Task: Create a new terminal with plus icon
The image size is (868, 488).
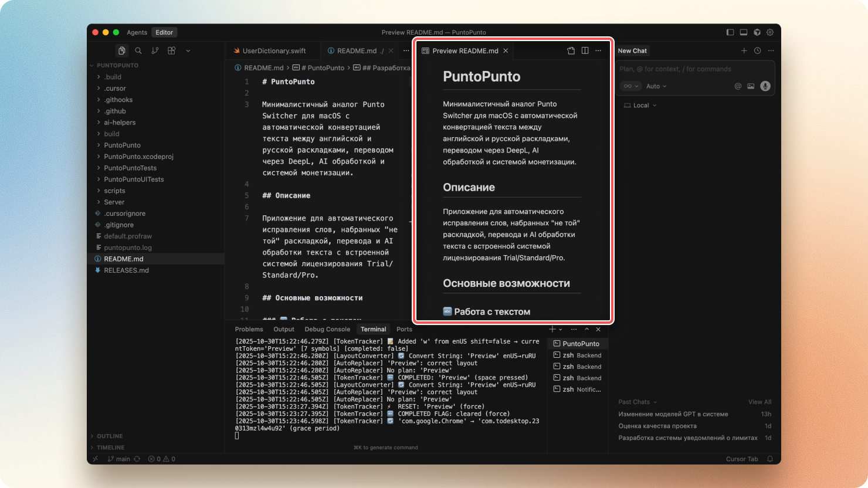Action: click(552, 330)
